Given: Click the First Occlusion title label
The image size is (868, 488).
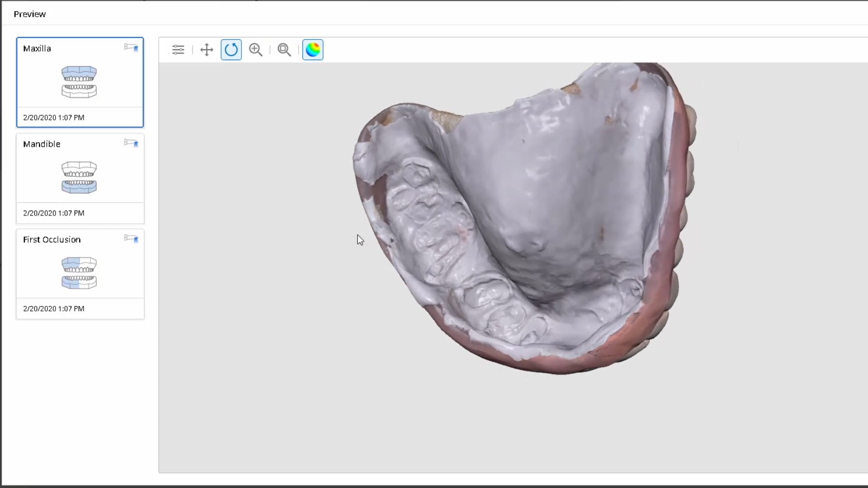Looking at the screenshot, I should pos(52,240).
